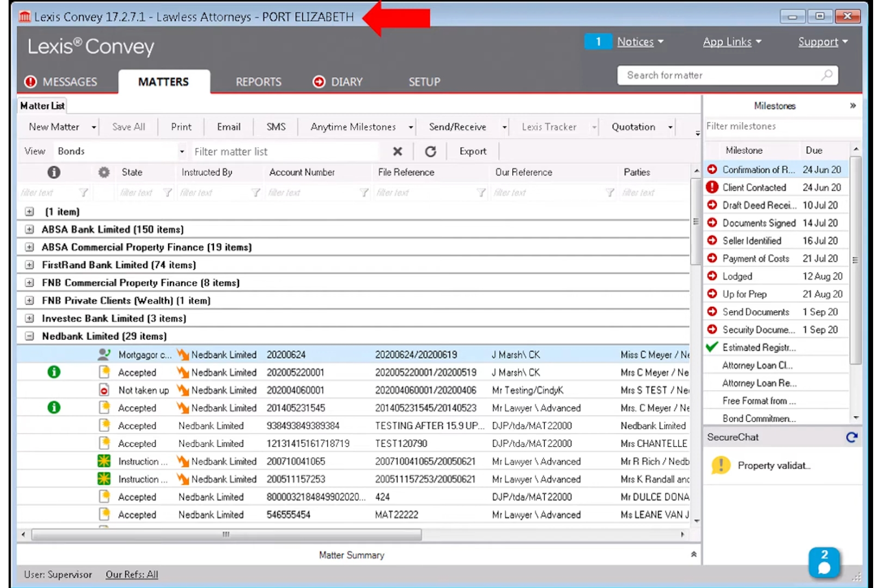Click the search magnifier icon
The width and height of the screenshot is (882, 588).
click(x=827, y=75)
